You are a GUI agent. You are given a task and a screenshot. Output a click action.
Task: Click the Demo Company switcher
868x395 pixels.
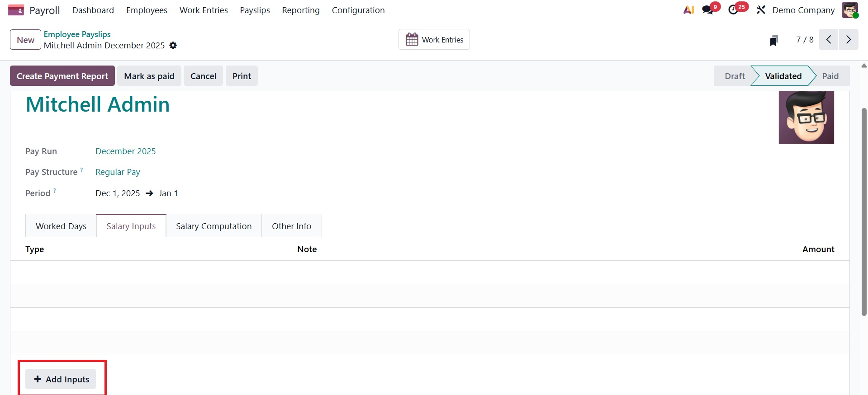tap(804, 10)
